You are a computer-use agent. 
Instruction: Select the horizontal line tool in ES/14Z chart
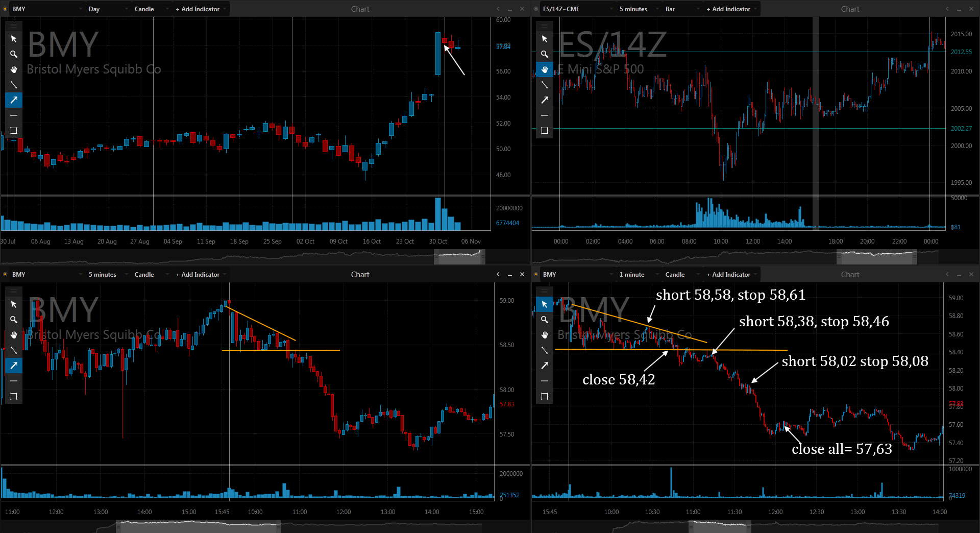tap(545, 115)
